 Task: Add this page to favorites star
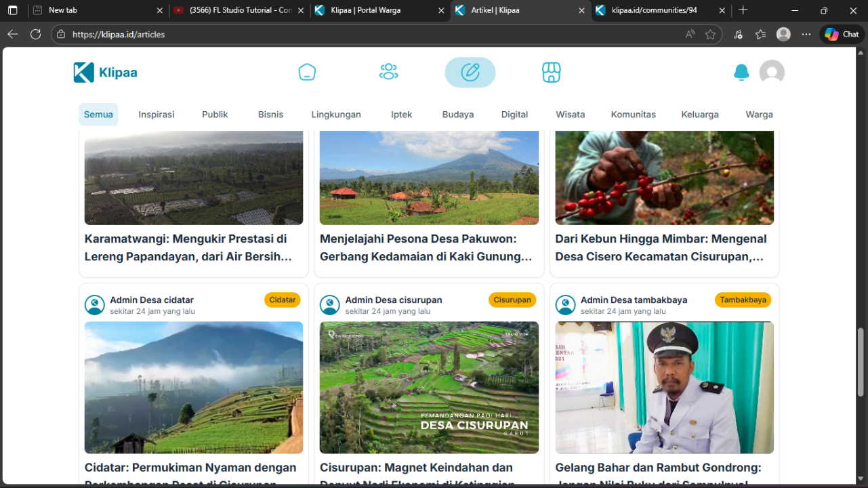coord(710,35)
